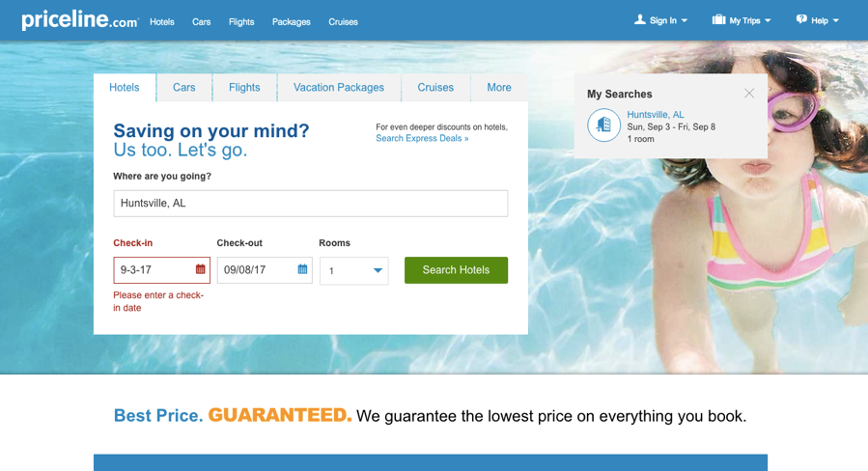Click the hotel building icon in My Searches
Image resolution: width=868 pixels, height=471 pixels.
(x=603, y=125)
